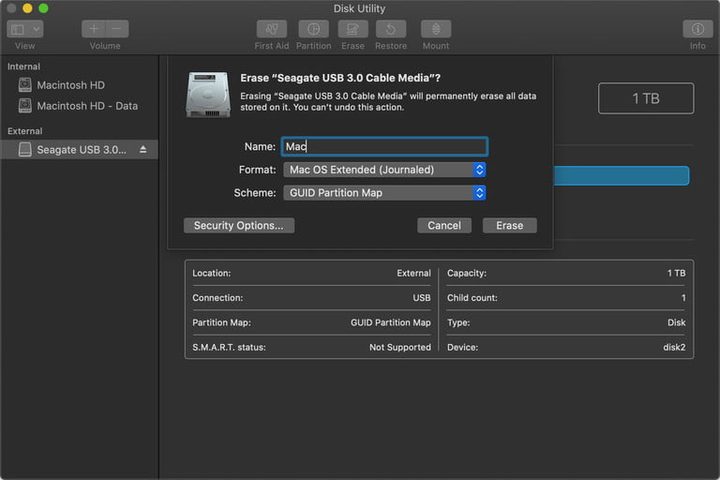The image size is (720, 480).
Task: Select Macintosh HD - Data volume
Action: click(87, 106)
